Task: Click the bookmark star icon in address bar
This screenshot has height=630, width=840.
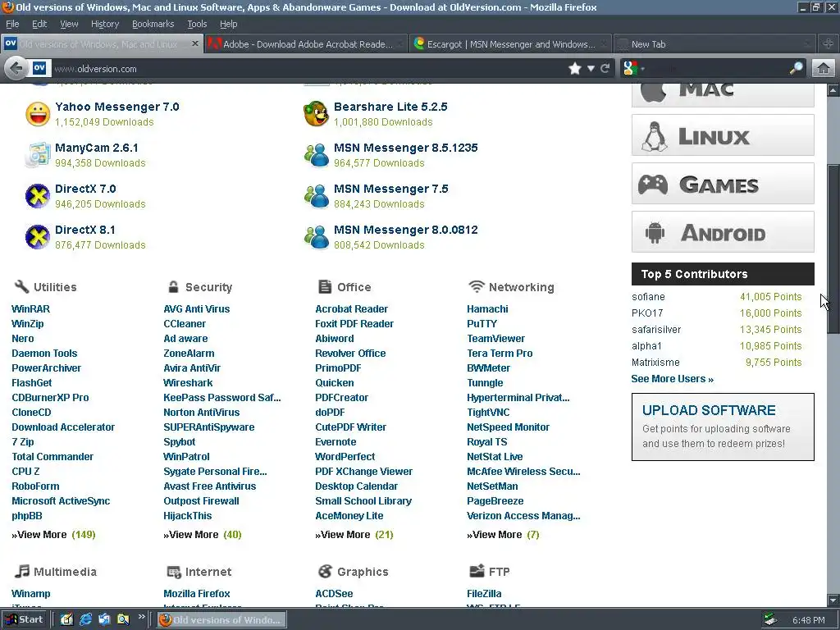Action: pos(575,69)
